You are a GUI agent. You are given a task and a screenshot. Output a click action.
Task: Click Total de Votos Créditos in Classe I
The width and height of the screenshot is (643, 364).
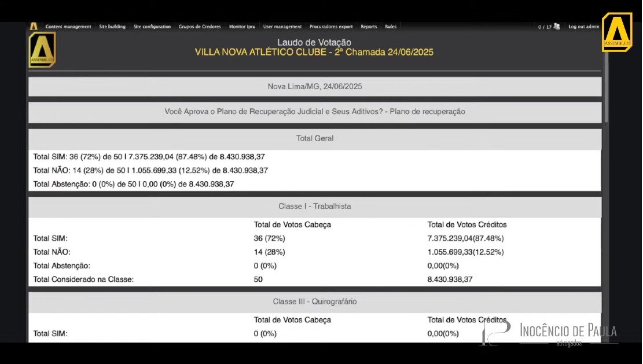pyautogui.click(x=467, y=225)
